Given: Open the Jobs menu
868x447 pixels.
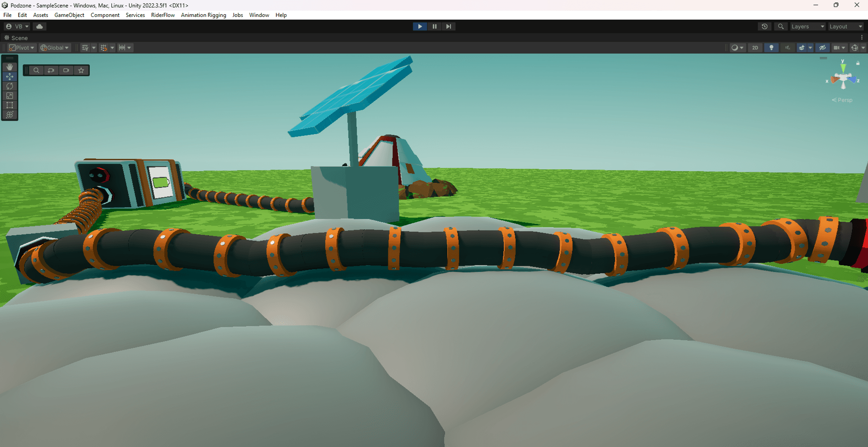Looking at the screenshot, I should click(238, 15).
